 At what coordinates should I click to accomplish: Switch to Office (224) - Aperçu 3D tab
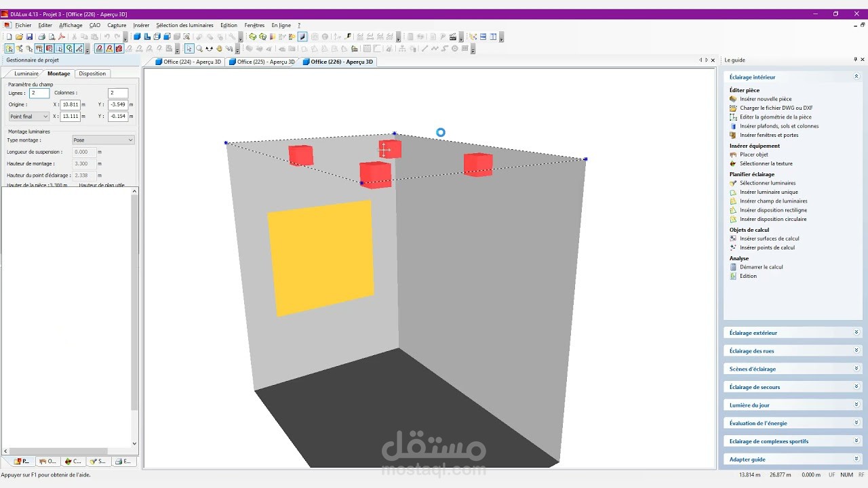189,62
